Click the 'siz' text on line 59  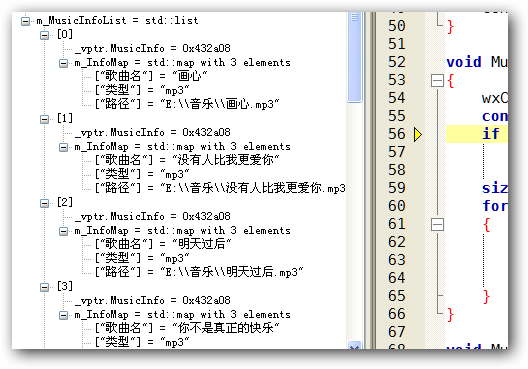pos(495,188)
